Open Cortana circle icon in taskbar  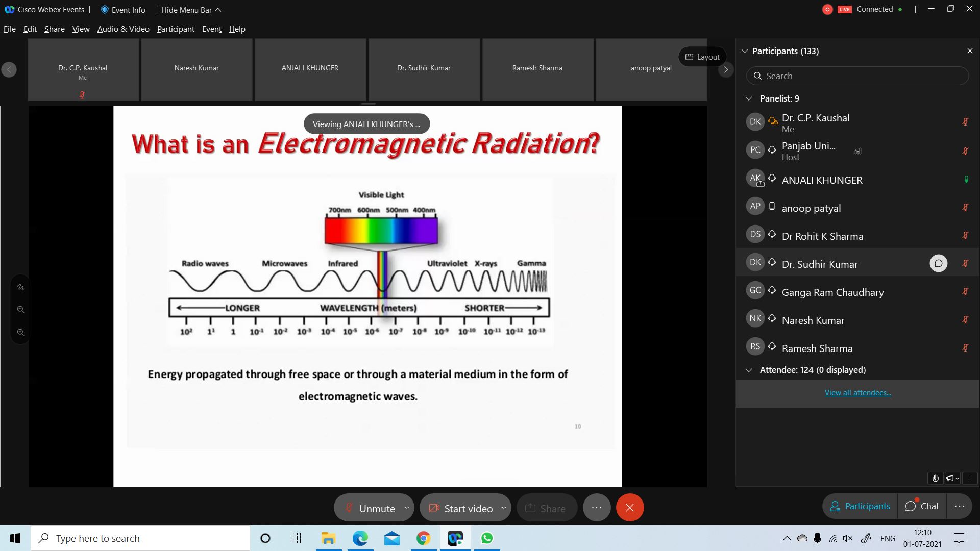point(265,538)
